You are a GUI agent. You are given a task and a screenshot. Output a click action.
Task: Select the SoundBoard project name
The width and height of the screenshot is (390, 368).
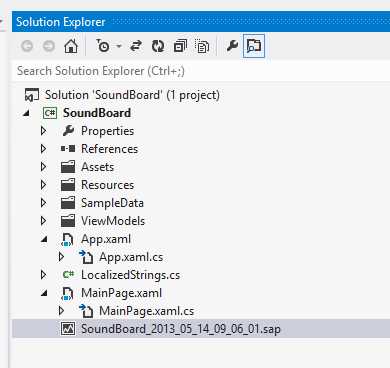(x=97, y=113)
